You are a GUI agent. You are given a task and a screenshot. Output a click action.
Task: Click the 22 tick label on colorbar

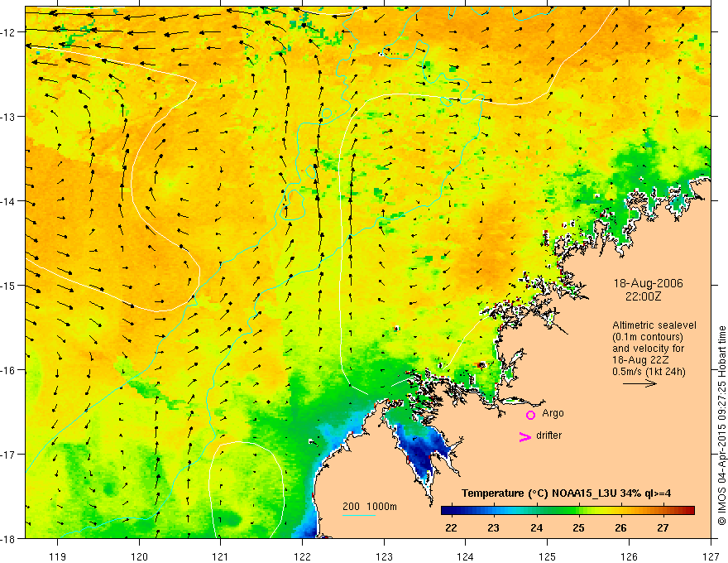pyautogui.click(x=451, y=528)
